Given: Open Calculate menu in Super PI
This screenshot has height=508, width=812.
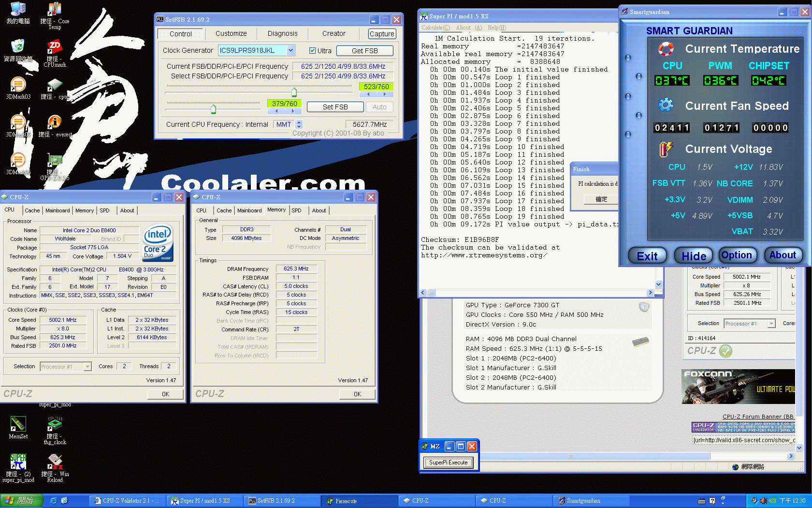Looking at the screenshot, I should point(435,28).
